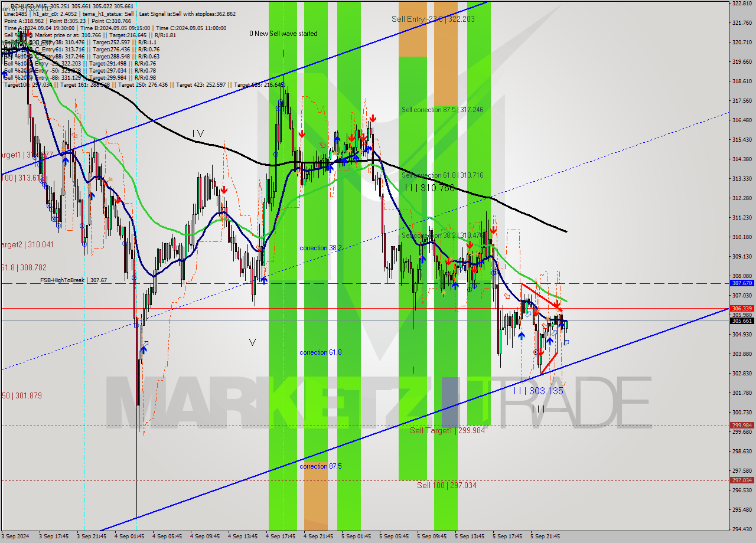Click the 'I I I 310.766' wave label
The width and height of the screenshot is (756, 543).
[x=430, y=188]
